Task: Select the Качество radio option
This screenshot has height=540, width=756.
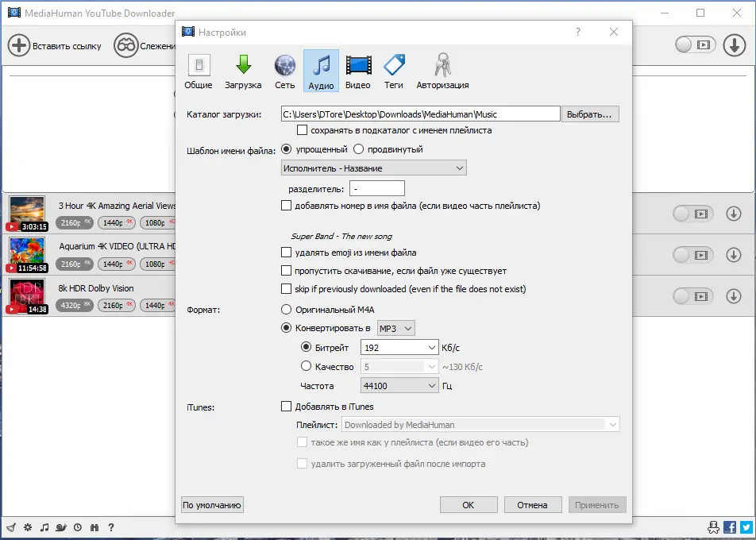Action: point(306,366)
